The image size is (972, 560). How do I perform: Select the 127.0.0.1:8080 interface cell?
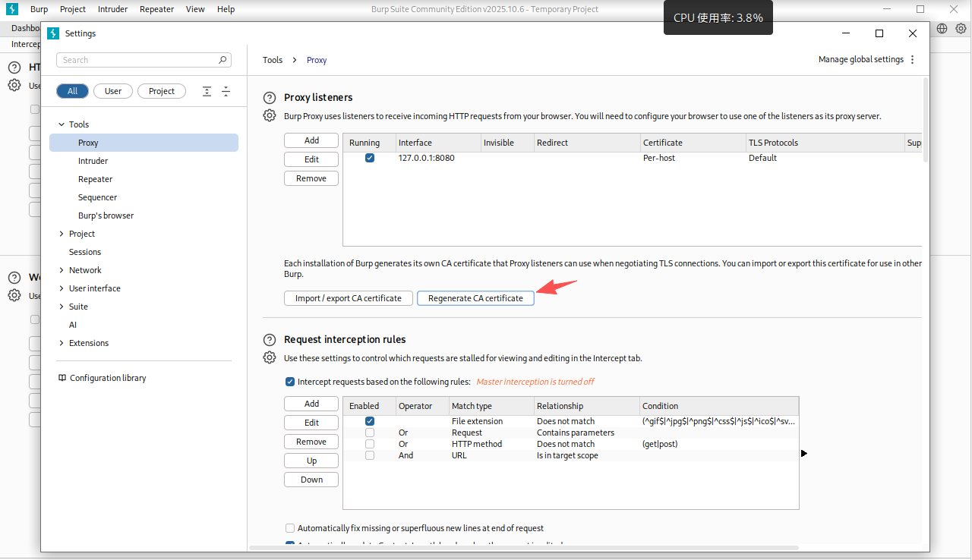click(x=426, y=158)
